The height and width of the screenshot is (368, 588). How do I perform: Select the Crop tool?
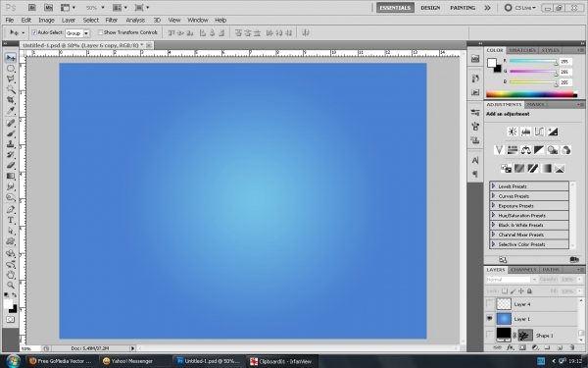11,100
